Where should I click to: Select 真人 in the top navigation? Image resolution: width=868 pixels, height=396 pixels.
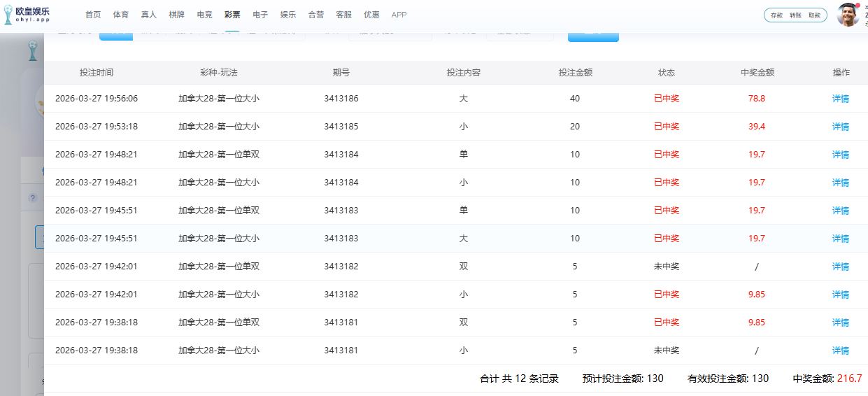(149, 15)
